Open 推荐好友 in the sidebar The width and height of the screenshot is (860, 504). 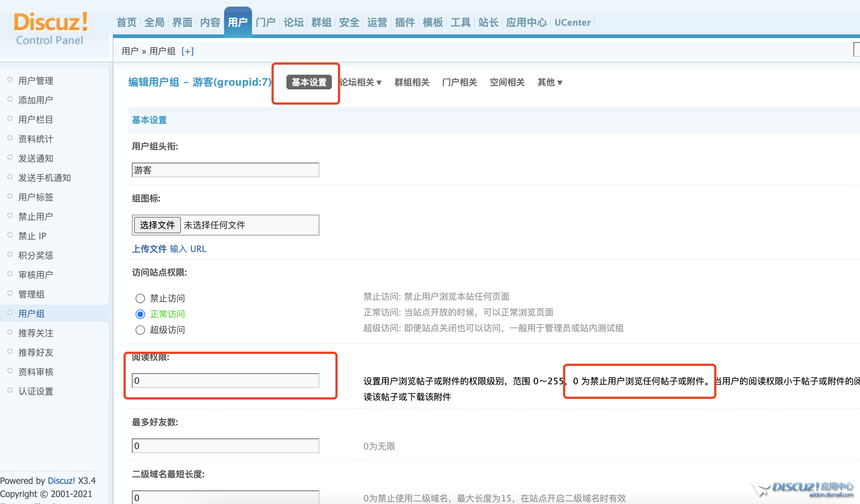[x=36, y=352]
